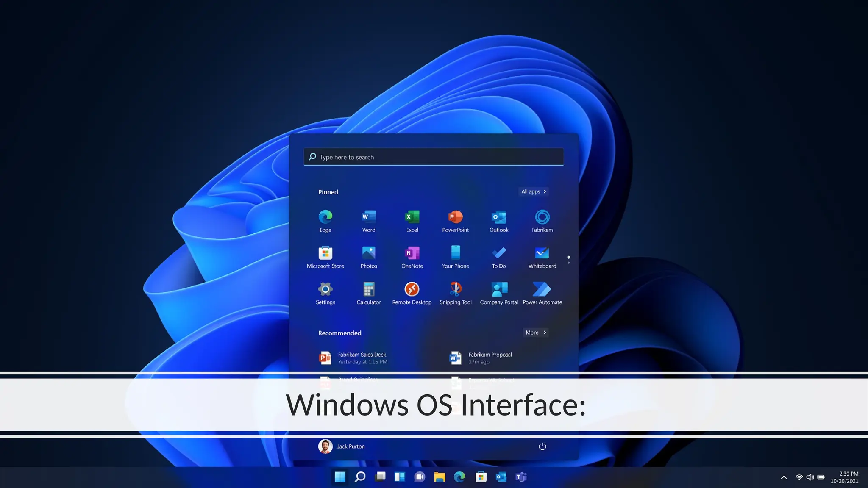This screenshot has height=488, width=868.
Task: Open Task View on the taskbar
Action: point(380,477)
